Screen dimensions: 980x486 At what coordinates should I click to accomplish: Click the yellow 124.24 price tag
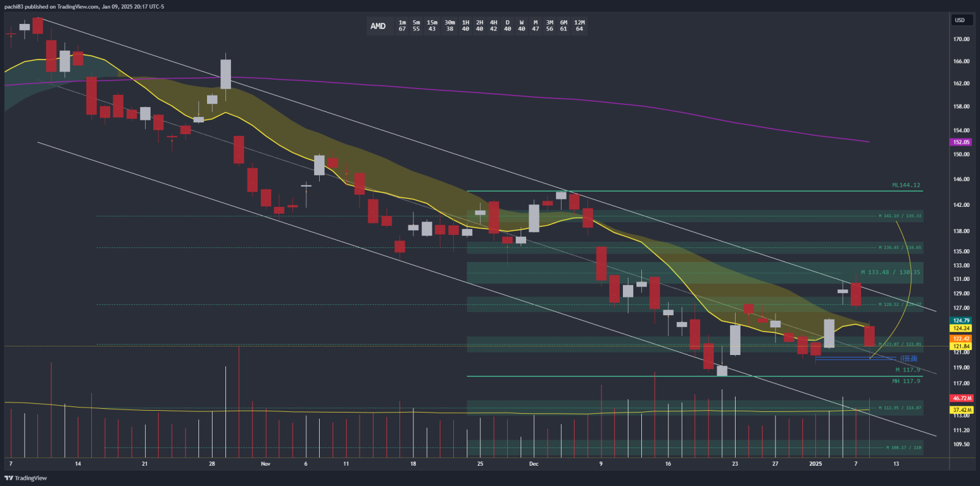pos(961,328)
